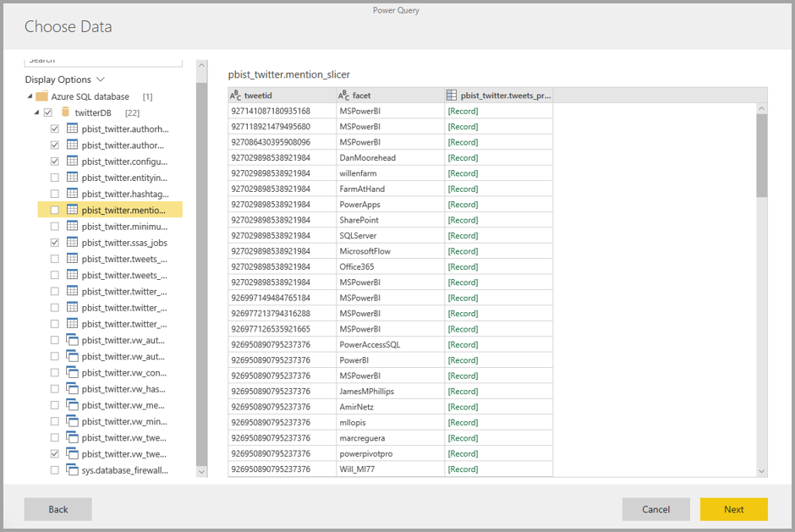Click the twitterDB database cylinder icon
This screenshot has width=795, height=532.
coord(66,113)
